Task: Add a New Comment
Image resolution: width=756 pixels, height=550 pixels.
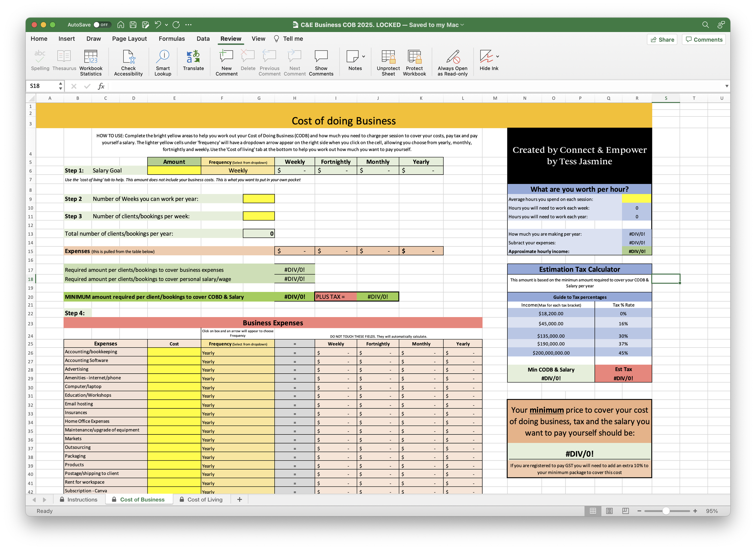Action: (x=226, y=63)
